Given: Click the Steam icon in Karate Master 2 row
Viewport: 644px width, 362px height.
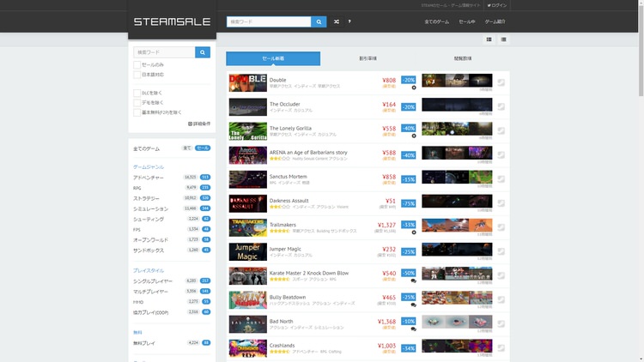Looking at the screenshot, I should coord(501,276).
